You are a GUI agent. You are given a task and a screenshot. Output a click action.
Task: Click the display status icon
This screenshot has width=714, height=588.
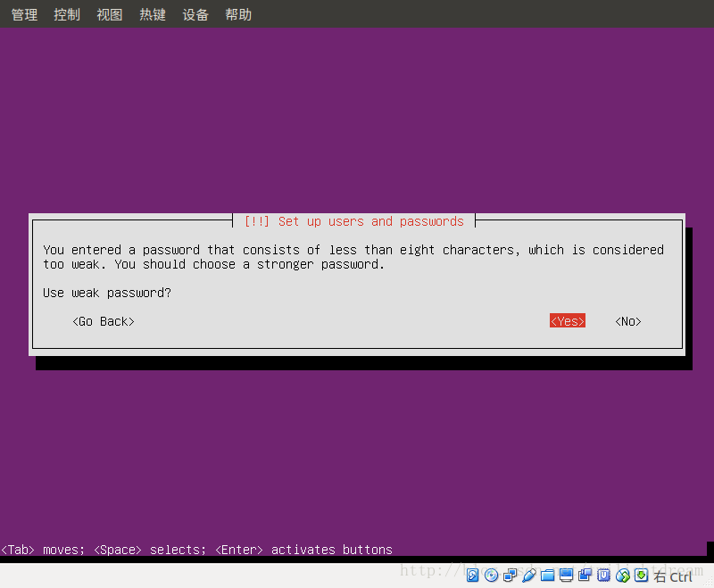pyautogui.click(x=565, y=575)
